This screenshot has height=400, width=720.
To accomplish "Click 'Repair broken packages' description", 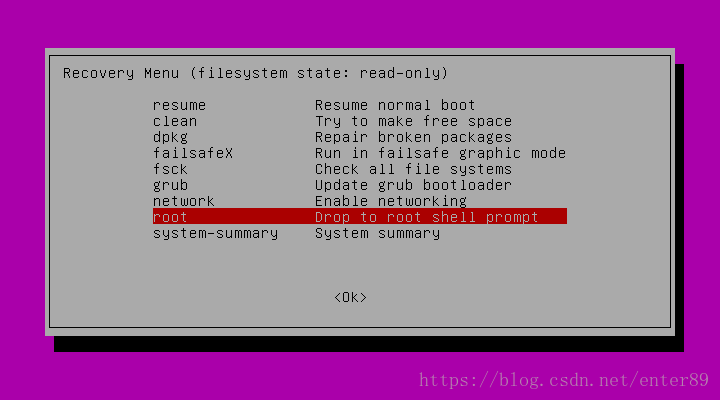I will coord(413,137).
